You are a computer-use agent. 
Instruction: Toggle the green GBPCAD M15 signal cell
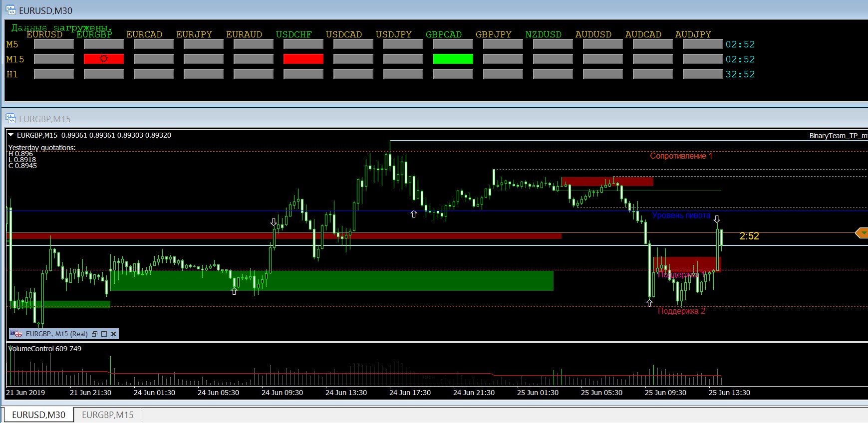(x=453, y=59)
